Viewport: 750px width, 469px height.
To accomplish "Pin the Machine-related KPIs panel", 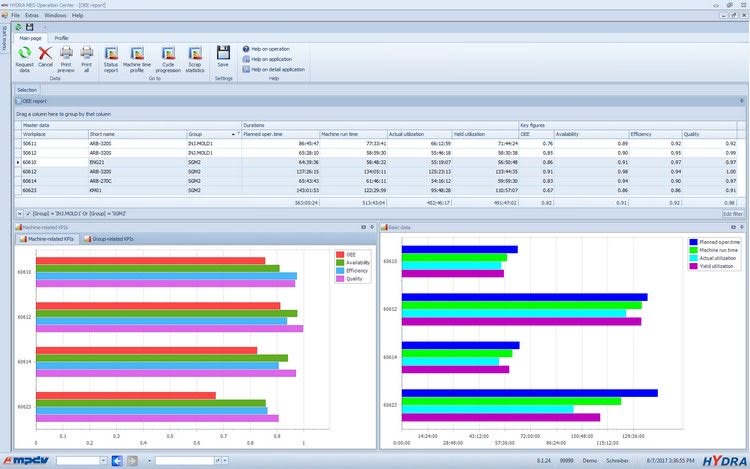I will click(372, 227).
